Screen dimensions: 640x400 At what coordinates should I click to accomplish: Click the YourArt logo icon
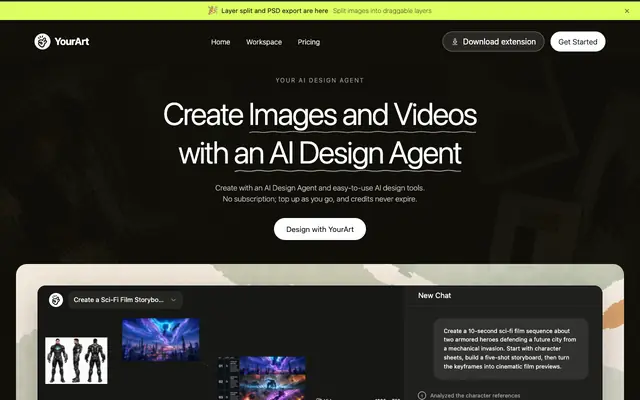click(x=42, y=42)
